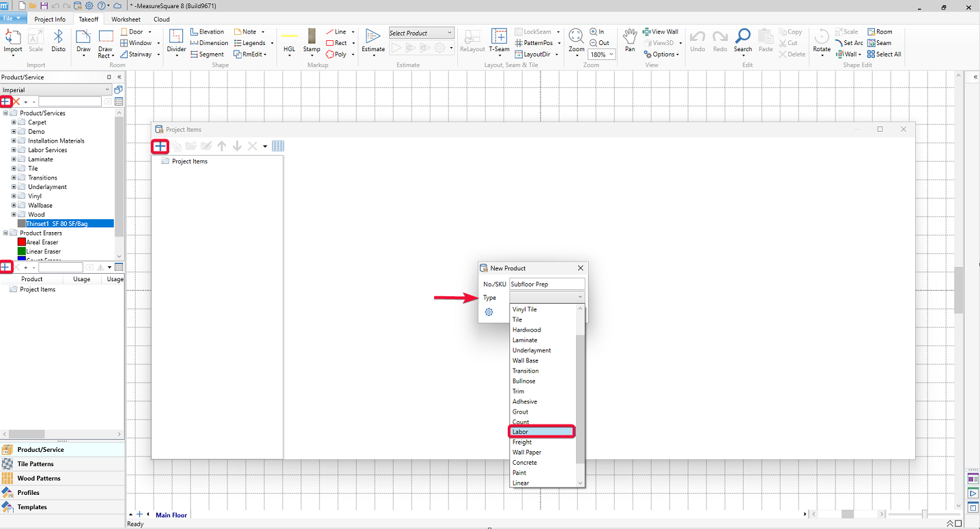Select the HGL highlight markup tool
Image resolution: width=980 pixels, height=529 pixels.
click(x=289, y=41)
